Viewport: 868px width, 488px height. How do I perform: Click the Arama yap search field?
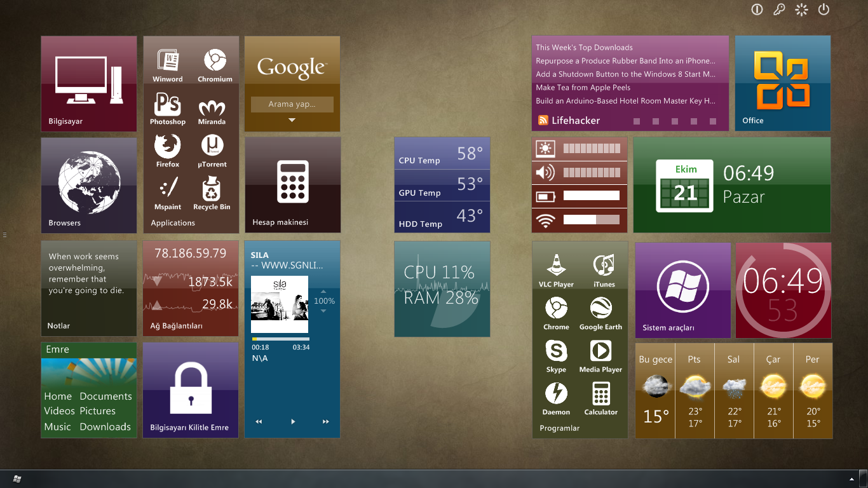pos(292,104)
